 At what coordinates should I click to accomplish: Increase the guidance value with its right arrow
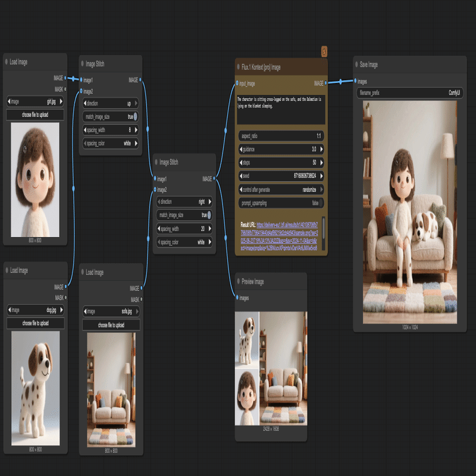coord(321,149)
